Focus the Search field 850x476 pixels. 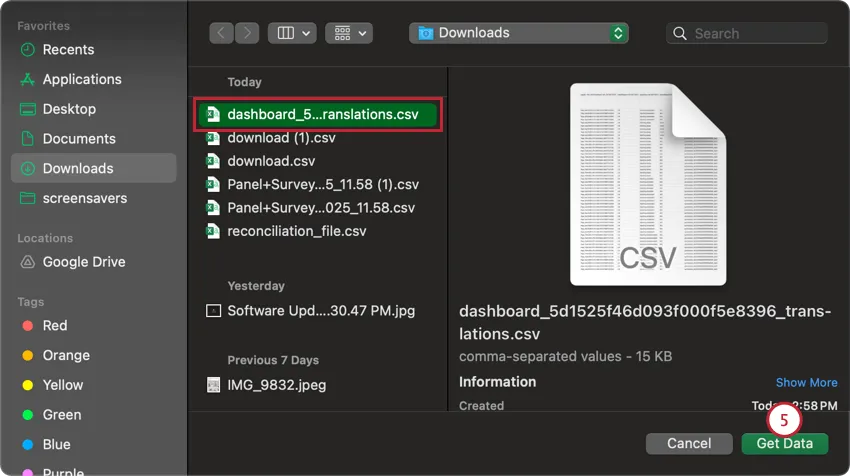tap(747, 34)
